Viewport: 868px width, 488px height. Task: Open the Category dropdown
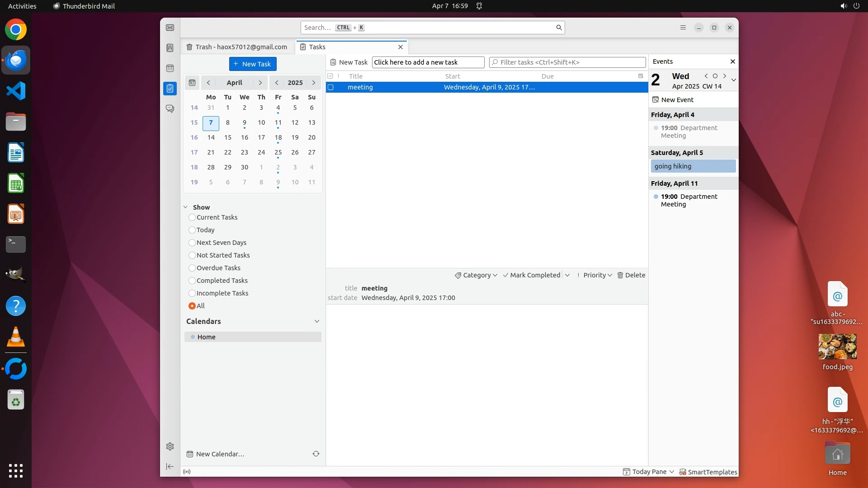pos(476,275)
